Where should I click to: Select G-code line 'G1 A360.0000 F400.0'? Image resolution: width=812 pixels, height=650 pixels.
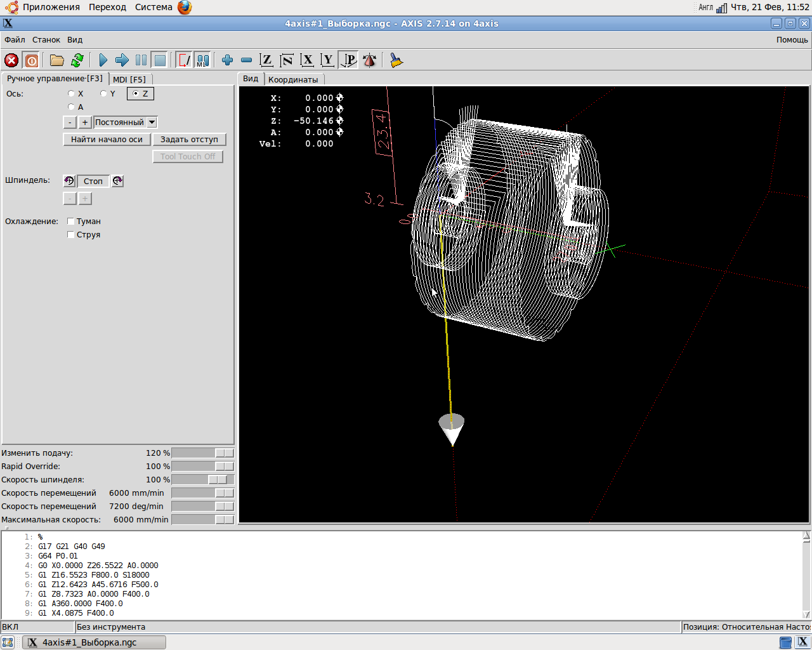81,604
